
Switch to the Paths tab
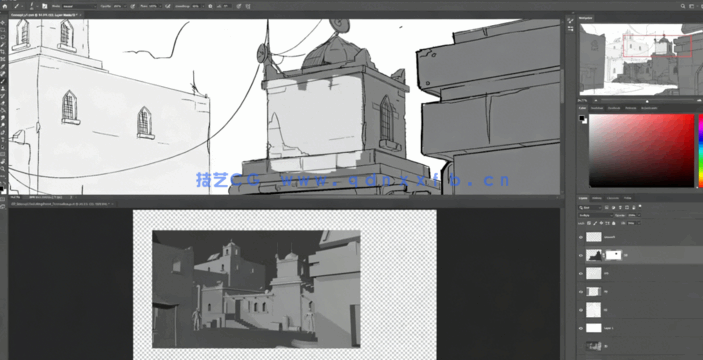point(628,198)
